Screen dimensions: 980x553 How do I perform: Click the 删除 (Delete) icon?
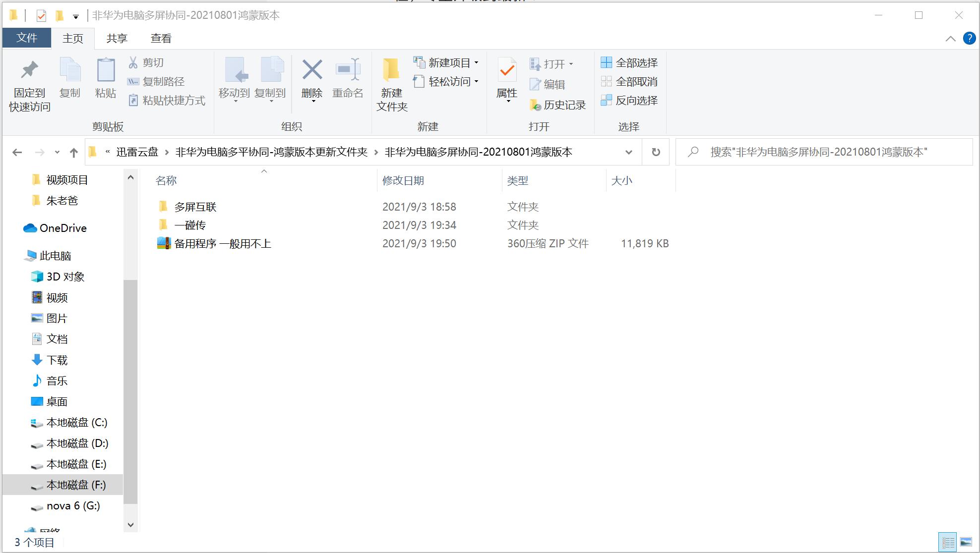pyautogui.click(x=311, y=79)
